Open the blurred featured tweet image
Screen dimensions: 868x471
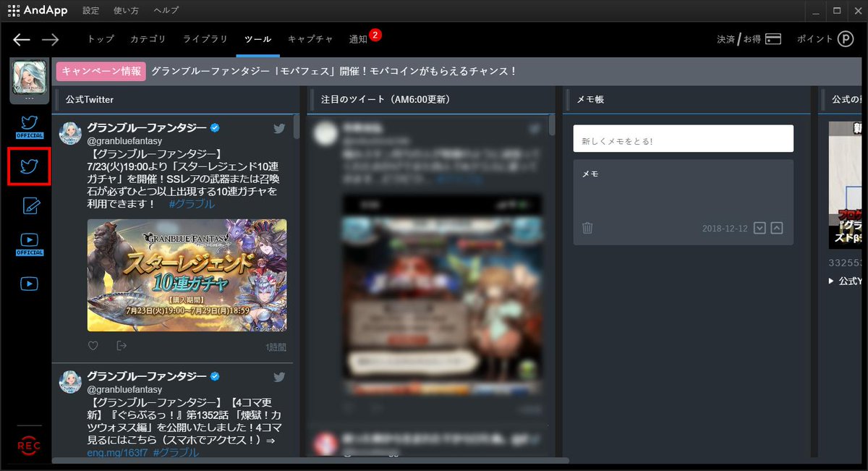coord(442,297)
